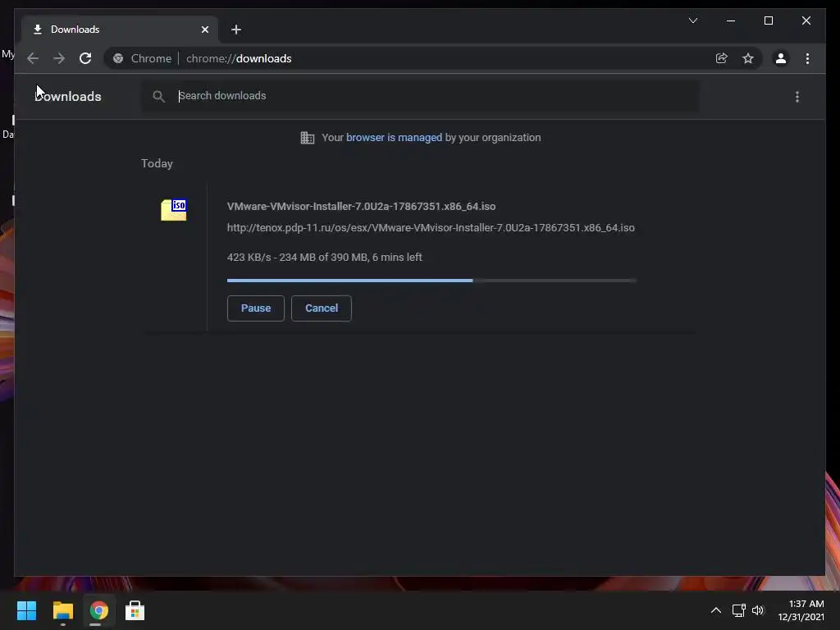Open Microsoft Store from the taskbar
The image size is (840, 630).
pyautogui.click(x=135, y=610)
